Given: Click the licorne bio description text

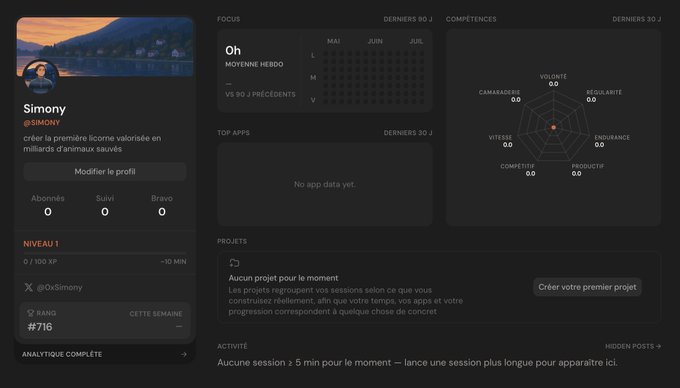Looking at the screenshot, I should pos(92,143).
